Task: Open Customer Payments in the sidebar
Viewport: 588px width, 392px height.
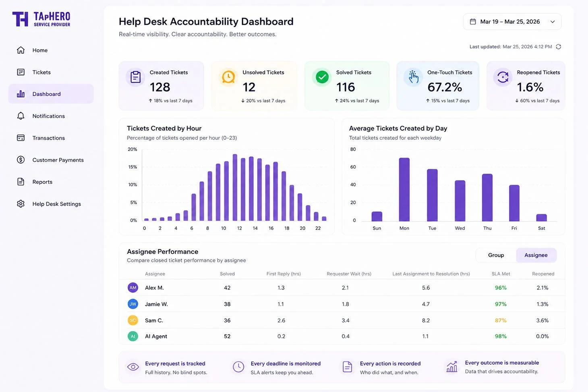Action: pyautogui.click(x=51, y=160)
